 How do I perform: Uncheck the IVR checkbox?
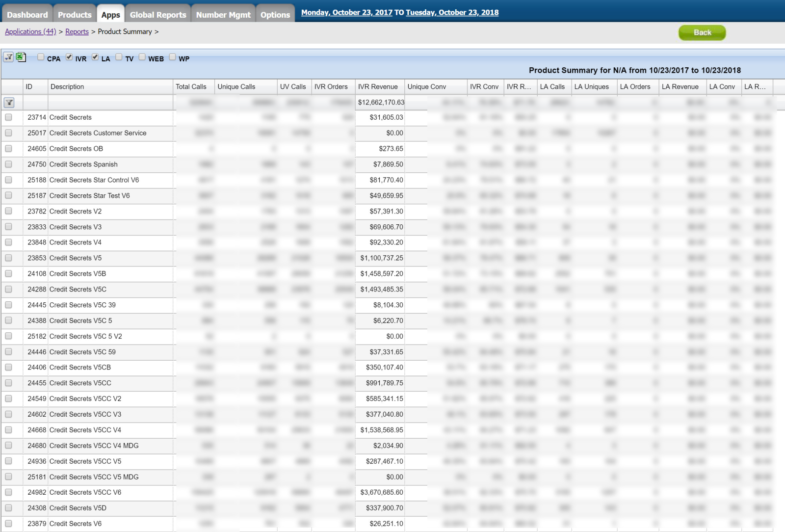(x=69, y=57)
